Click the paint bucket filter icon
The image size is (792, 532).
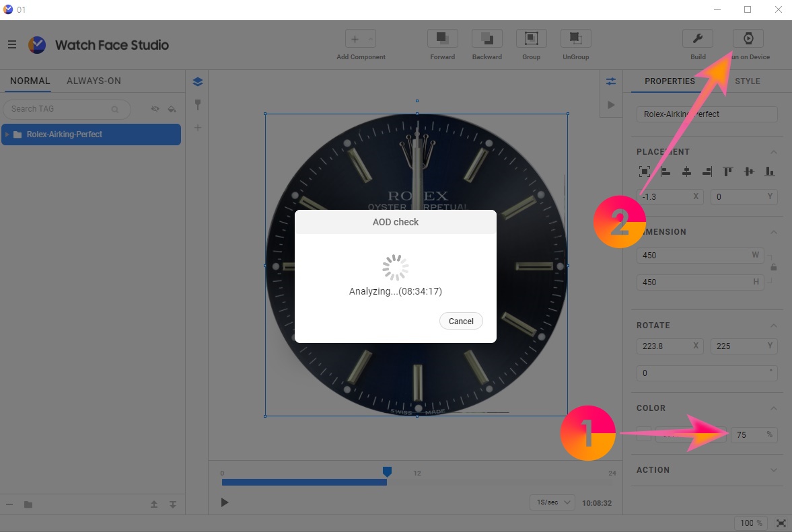coord(172,109)
